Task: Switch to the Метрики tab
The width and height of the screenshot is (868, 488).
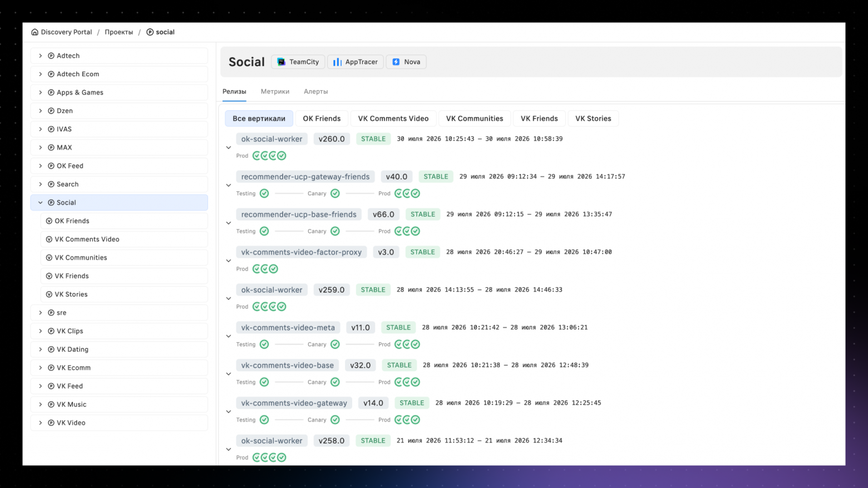Action: (x=275, y=92)
